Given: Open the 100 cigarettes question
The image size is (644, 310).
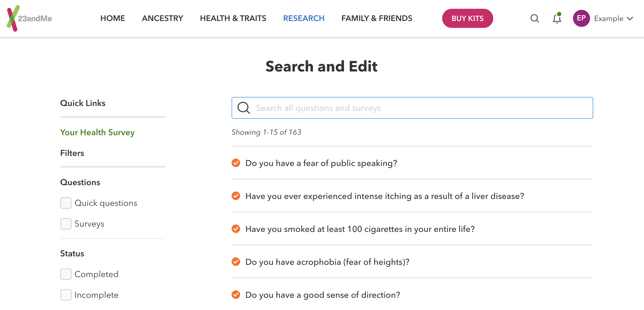Looking at the screenshot, I should (x=360, y=229).
